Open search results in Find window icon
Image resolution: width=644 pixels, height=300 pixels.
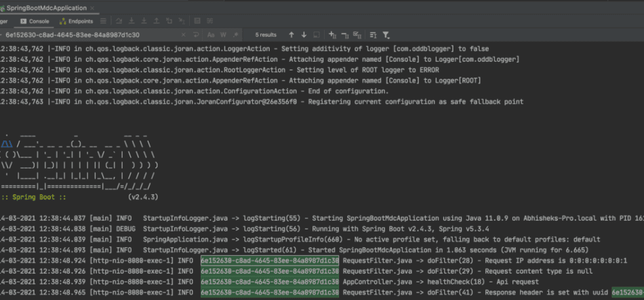pyautogui.click(x=317, y=35)
